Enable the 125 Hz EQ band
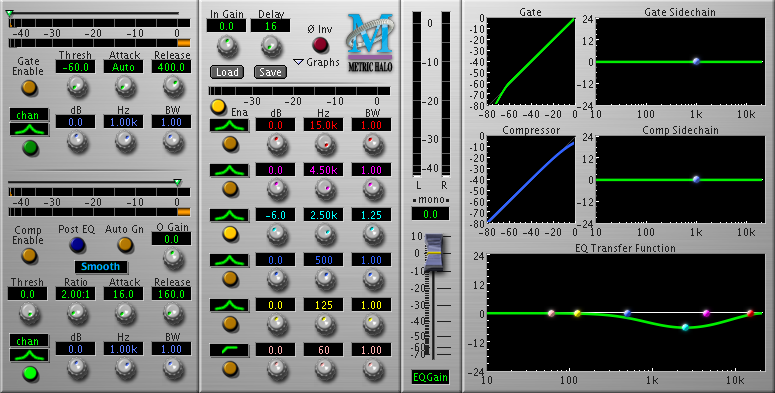The height and width of the screenshot is (393, 775). 230,323
